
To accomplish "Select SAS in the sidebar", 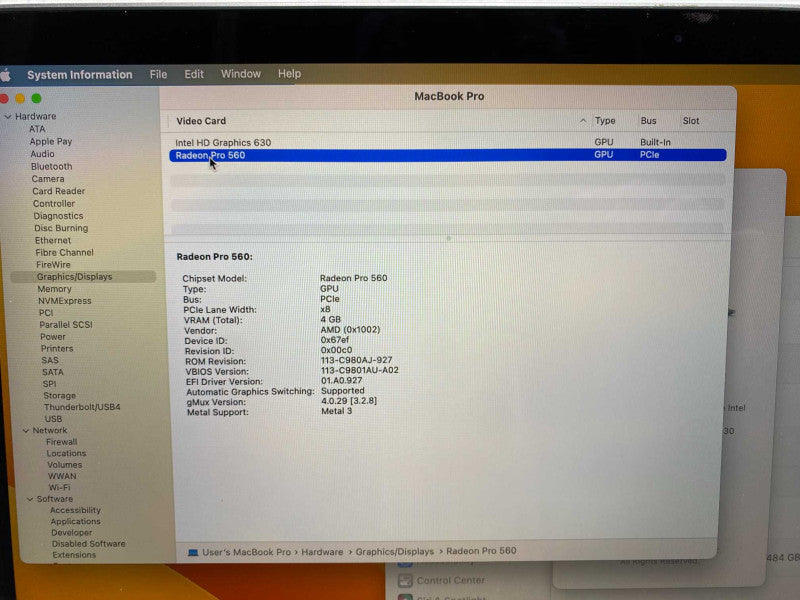I will pos(50,360).
